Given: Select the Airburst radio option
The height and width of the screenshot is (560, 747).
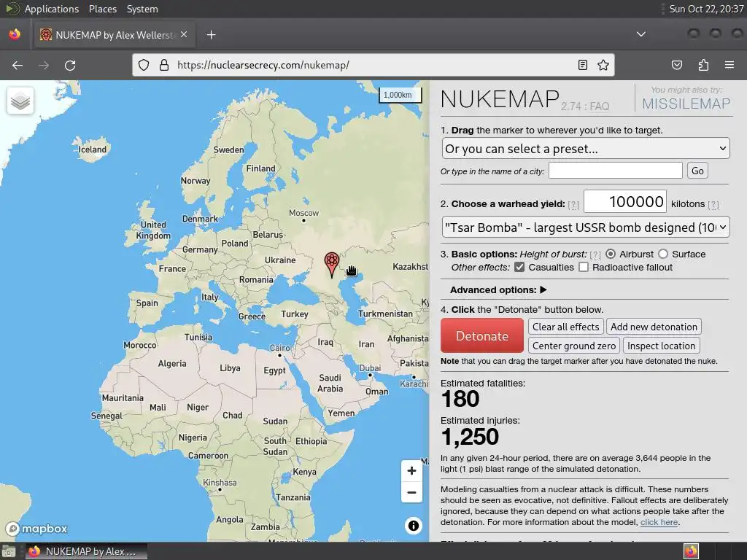Looking at the screenshot, I should pyautogui.click(x=611, y=254).
